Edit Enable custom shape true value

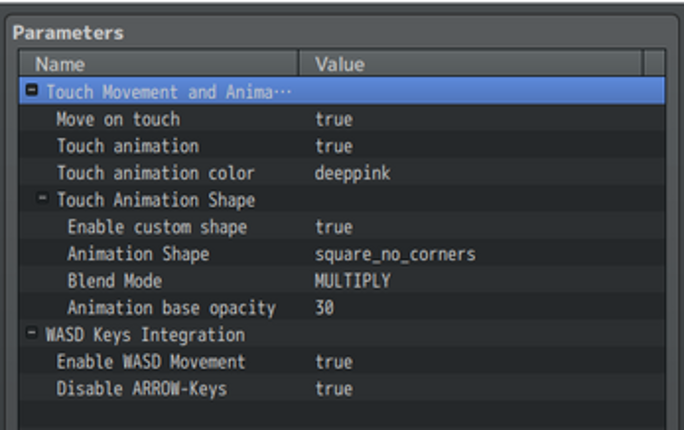pos(334,227)
